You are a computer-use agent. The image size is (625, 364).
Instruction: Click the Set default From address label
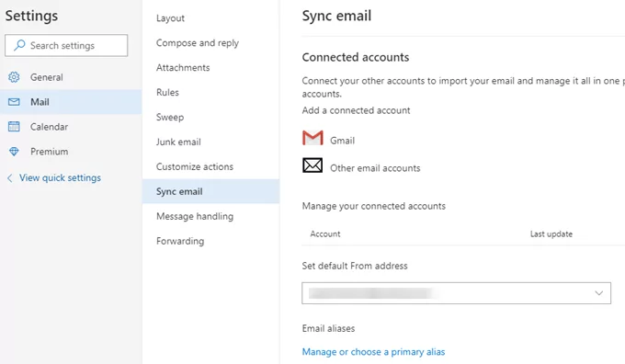click(355, 266)
